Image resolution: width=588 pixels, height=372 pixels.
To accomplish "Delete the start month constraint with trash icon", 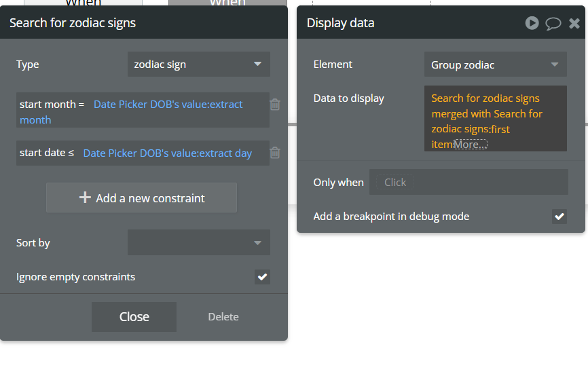I will [275, 105].
